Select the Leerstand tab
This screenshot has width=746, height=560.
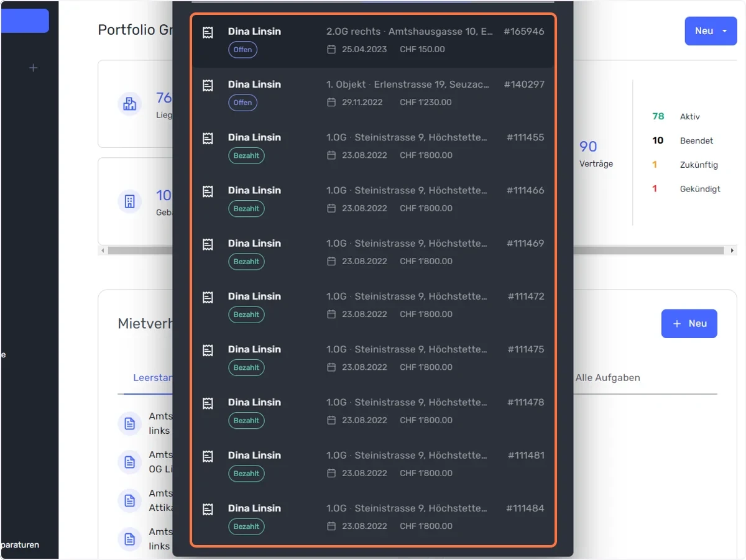tap(152, 378)
